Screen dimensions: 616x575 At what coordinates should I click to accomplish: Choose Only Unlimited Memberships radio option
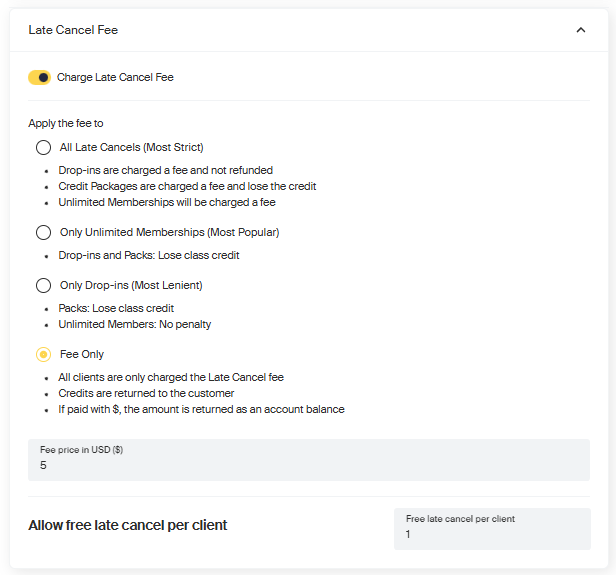(43, 233)
